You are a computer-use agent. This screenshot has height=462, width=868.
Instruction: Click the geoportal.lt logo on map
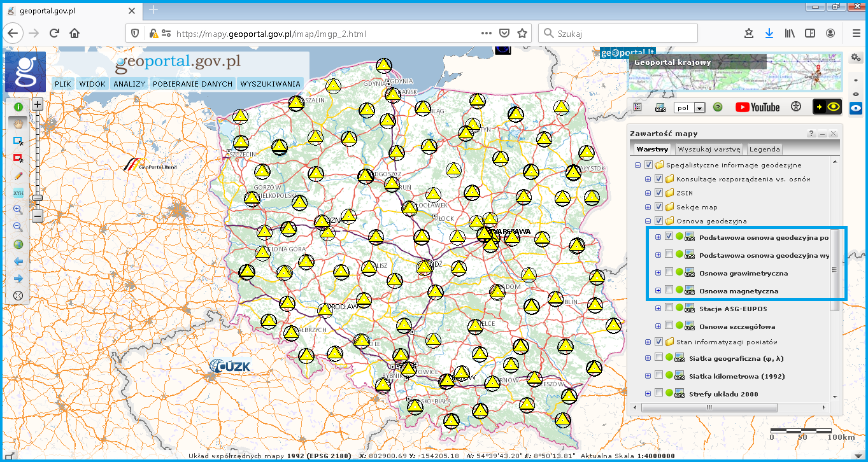(x=628, y=53)
